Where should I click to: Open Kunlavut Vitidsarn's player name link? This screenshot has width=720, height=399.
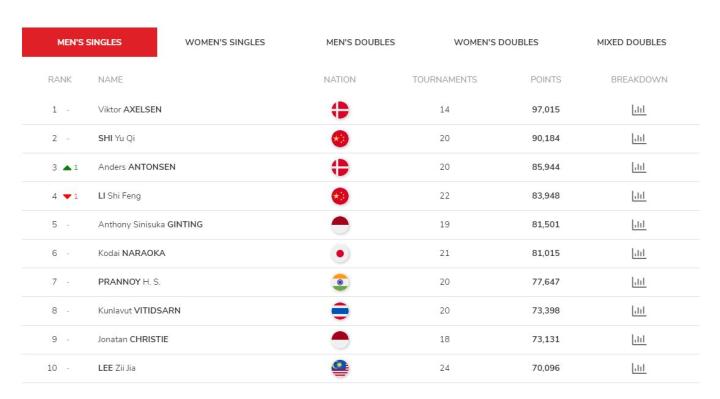(x=139, y=311)
